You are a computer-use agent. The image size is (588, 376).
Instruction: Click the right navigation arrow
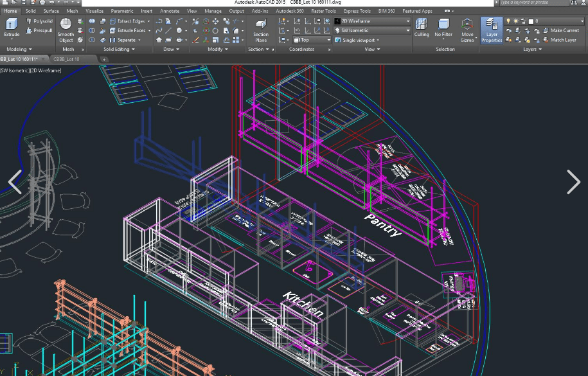(x=573, y=182)
